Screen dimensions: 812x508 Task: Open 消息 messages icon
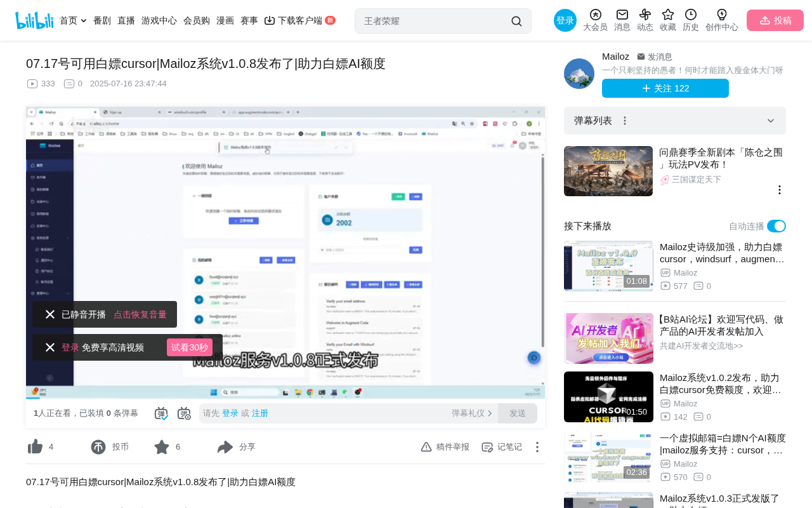tap(622, 15)
